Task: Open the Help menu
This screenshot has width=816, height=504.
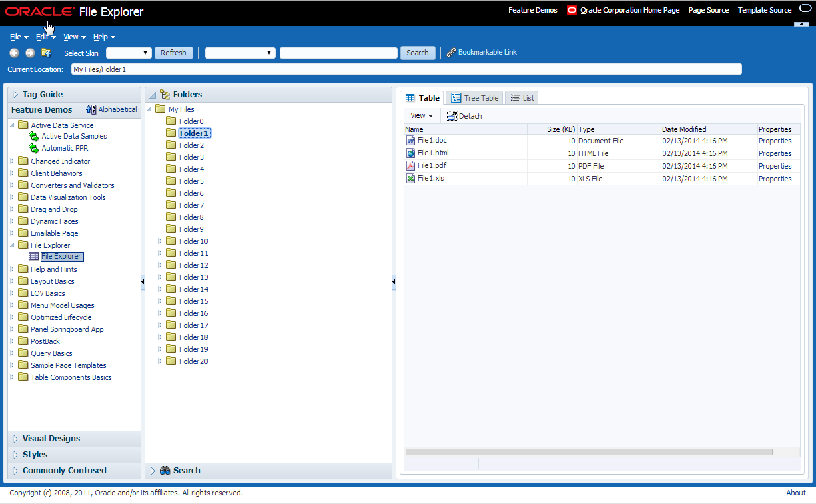Action: pos(104,37)
